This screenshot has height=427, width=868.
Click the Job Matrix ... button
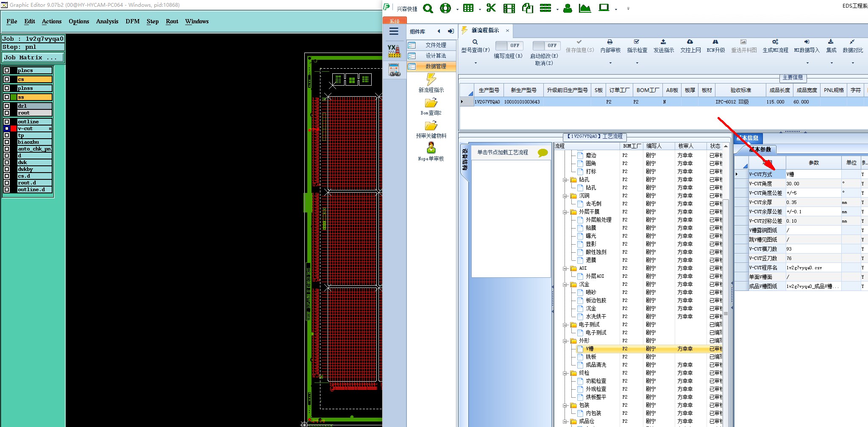point(33,57)
